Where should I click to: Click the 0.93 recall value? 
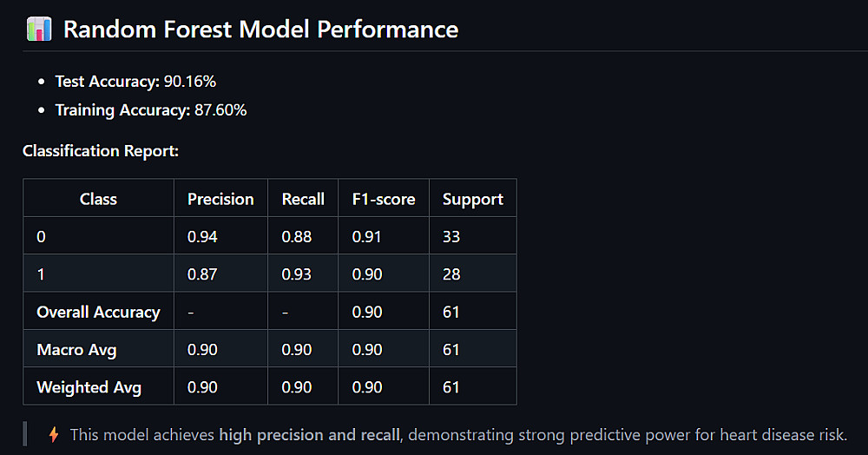[297, 274]
